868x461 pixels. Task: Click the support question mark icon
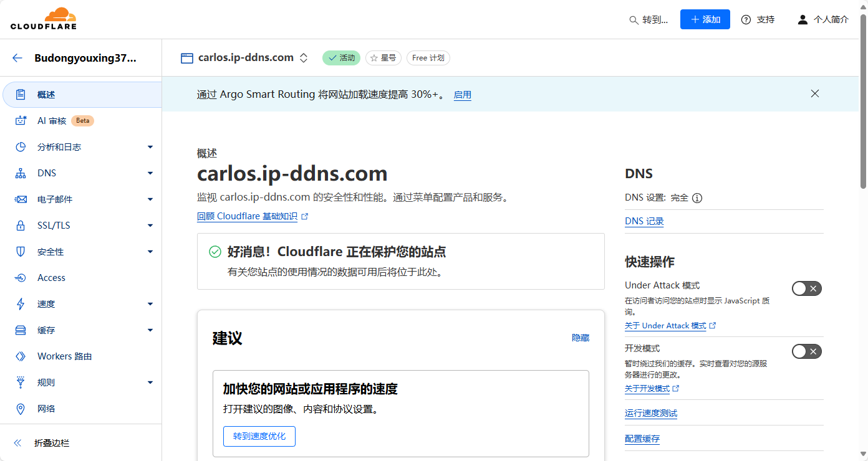coord(746,20)
